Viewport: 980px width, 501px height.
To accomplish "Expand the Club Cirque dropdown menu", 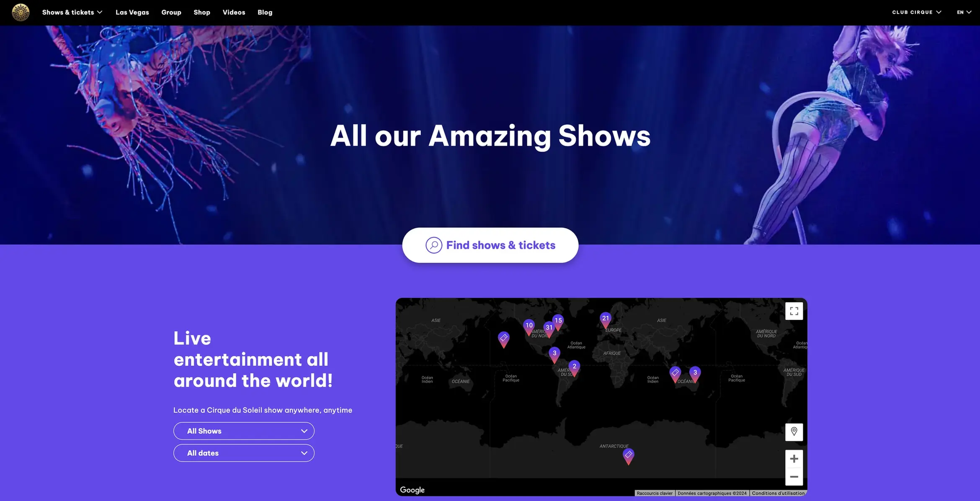I will [x=916, y=12].
